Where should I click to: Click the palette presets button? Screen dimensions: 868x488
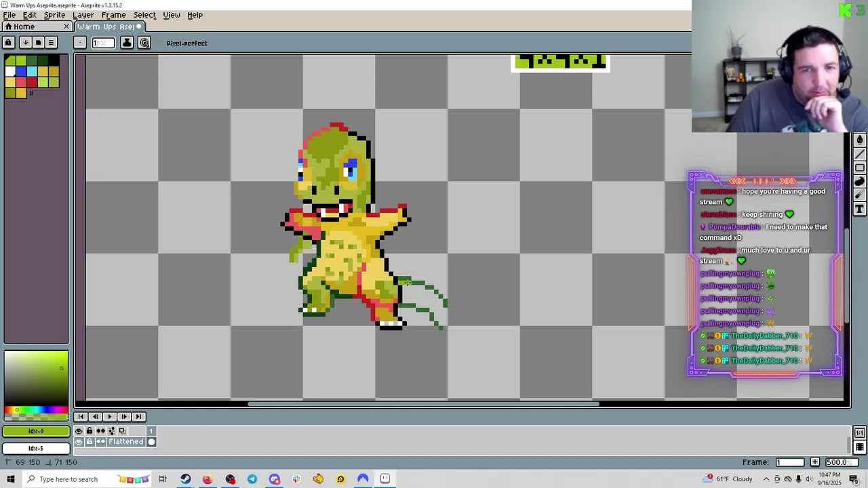click(38, 43)
